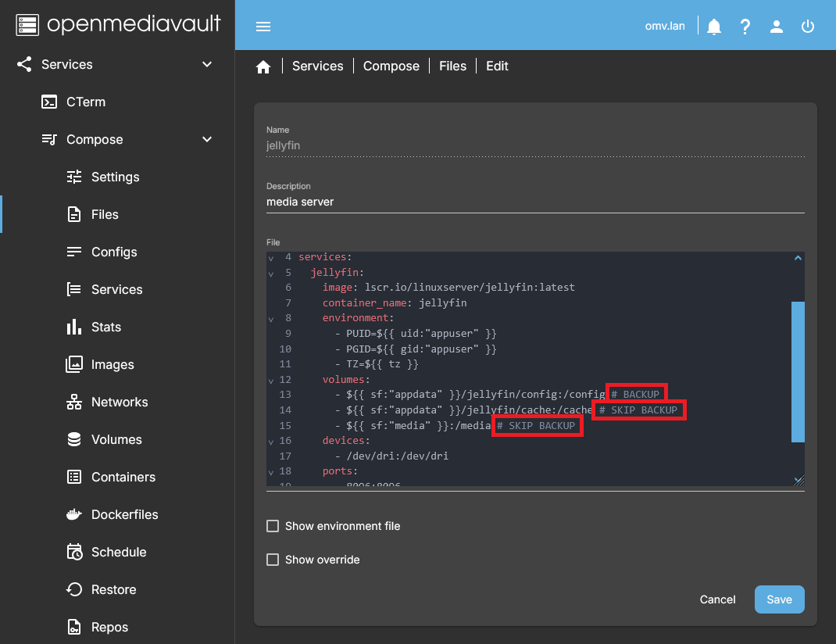Click the Cancel button
Screen dimensions: 836x644
click(717, 599)
